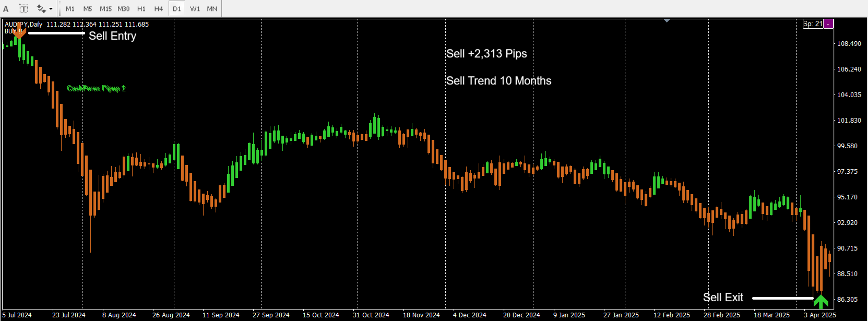The width and height of the screenshot is (868, 321).
Task: Open the arrows tool dropdown arrow
Action: click(51, 9)
